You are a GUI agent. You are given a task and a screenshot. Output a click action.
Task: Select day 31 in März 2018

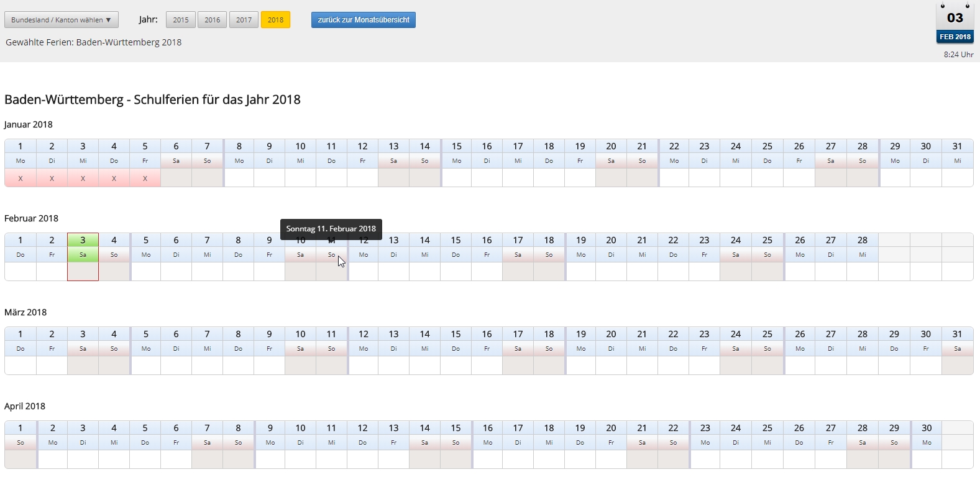[958, 334]
